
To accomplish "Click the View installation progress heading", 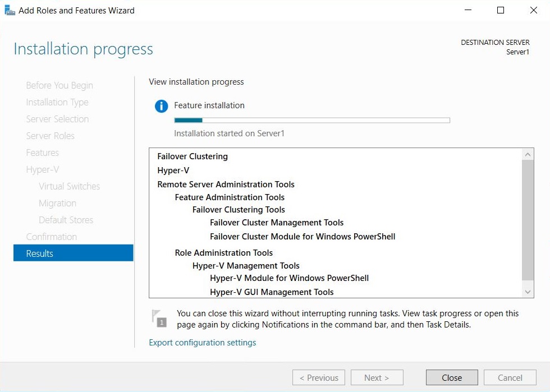I will click(x=196, y=82).
